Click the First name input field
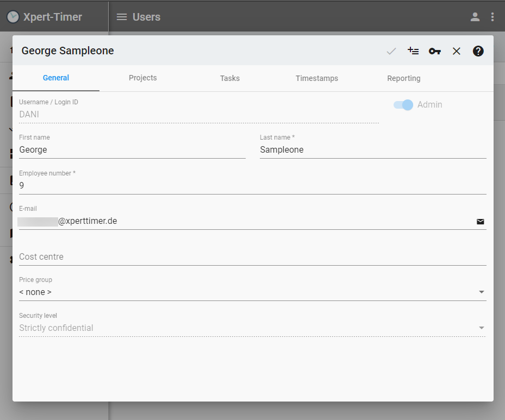505x420 pixels. pos(132,150)
